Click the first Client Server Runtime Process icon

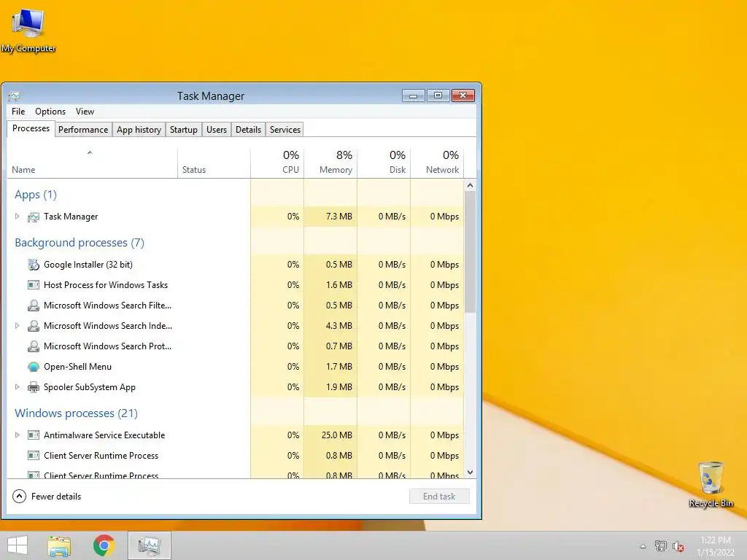[34, 456]
